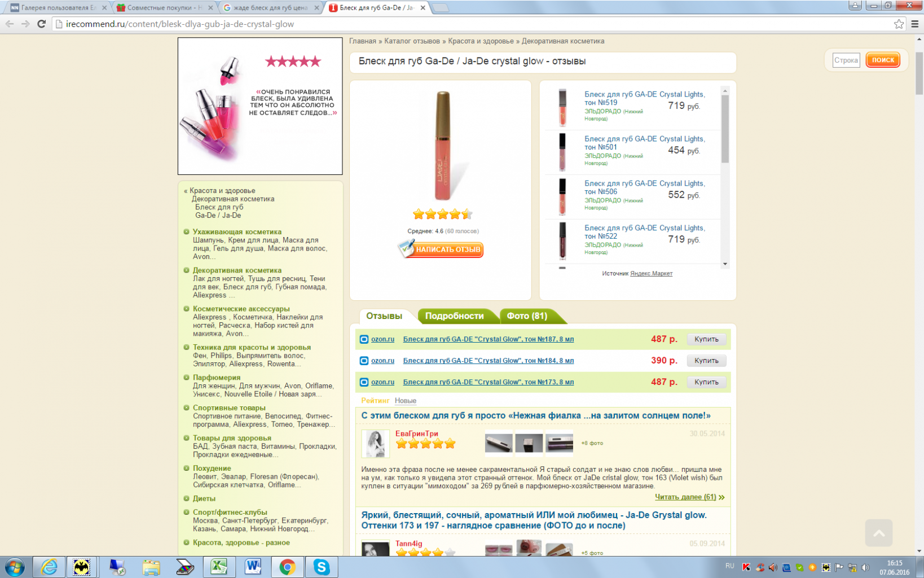Open the Chrome menu icon
The image size is (924, 578).
click(x=915, y=24)
